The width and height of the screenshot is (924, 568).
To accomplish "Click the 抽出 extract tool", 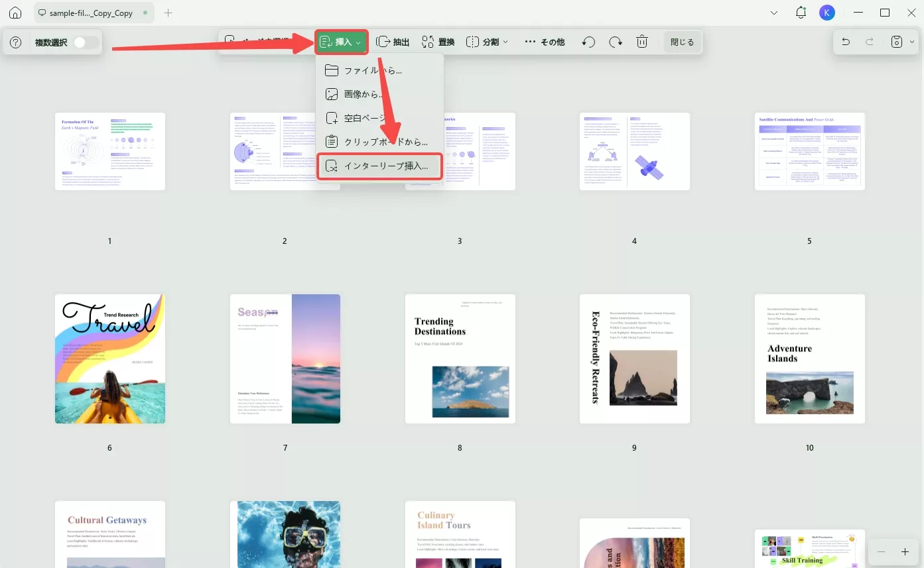I will [x=393, y=42].
